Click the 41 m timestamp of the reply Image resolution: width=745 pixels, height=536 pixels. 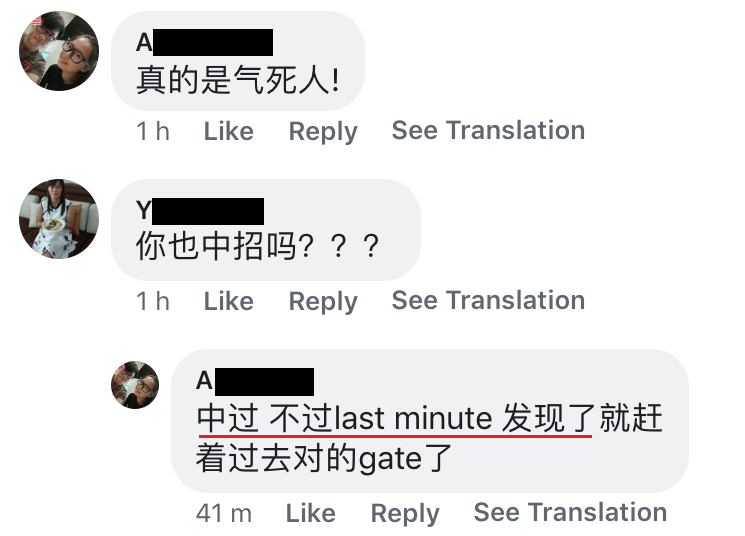point(224,514)
